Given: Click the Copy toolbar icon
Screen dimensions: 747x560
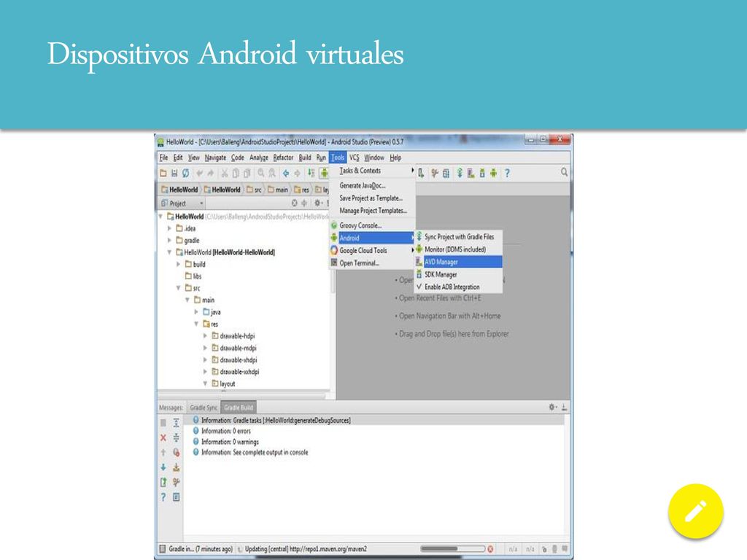Looking at the screenshot, I should pos(236,174).
